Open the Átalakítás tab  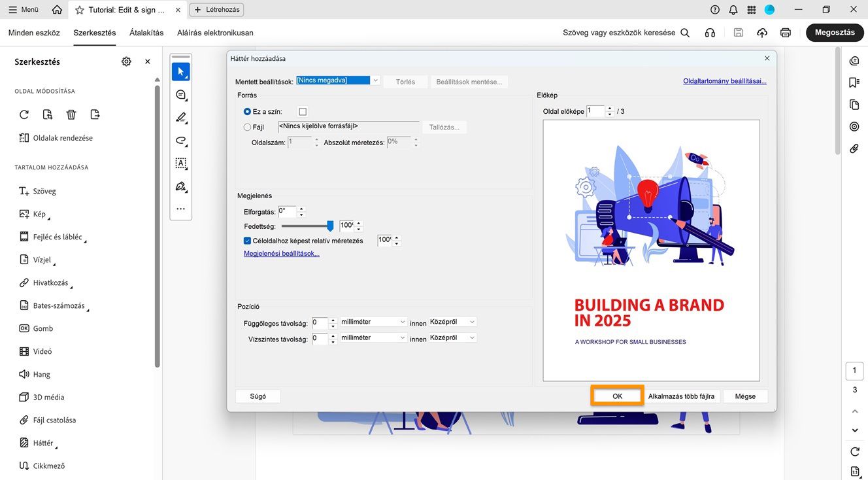146,33
